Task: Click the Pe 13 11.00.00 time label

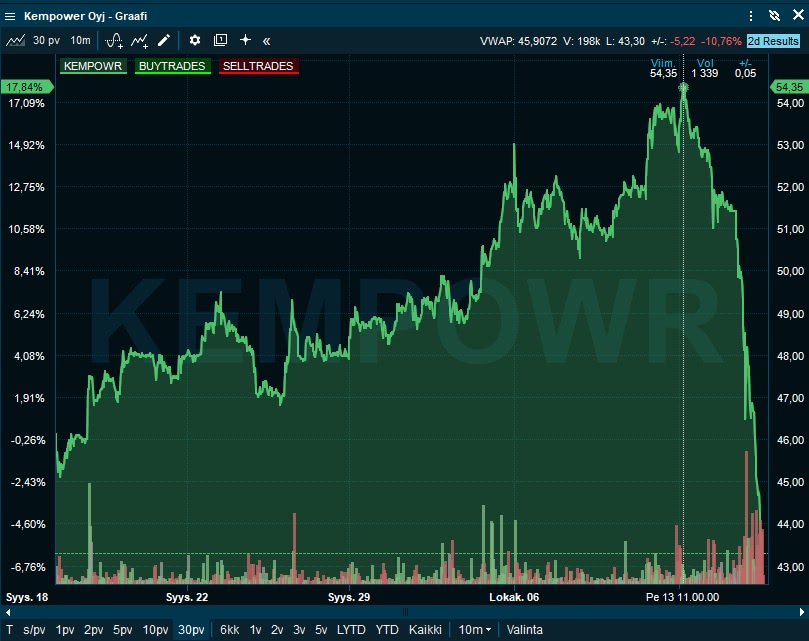Action: pyautogui.click(x=682, y=597)
